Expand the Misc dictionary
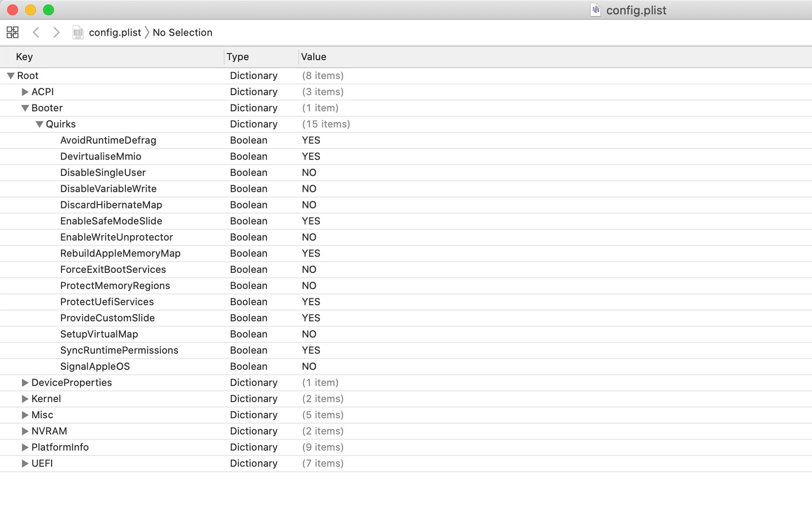Screen dimensions: 812x508 (x=25, y=415)
